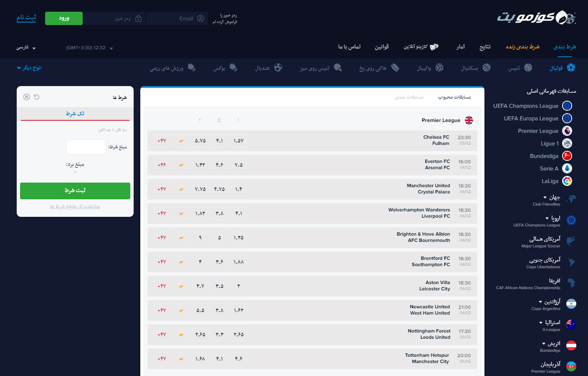Viewport: 588px width, 376px height.
Task: Open مشاهده تاریخچه شرط ها history link
Action: [75, 206]
